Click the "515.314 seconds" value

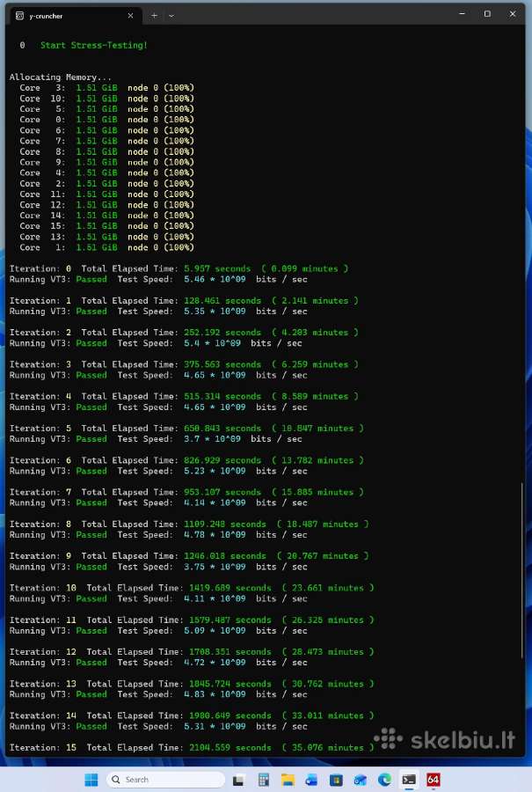222,397
